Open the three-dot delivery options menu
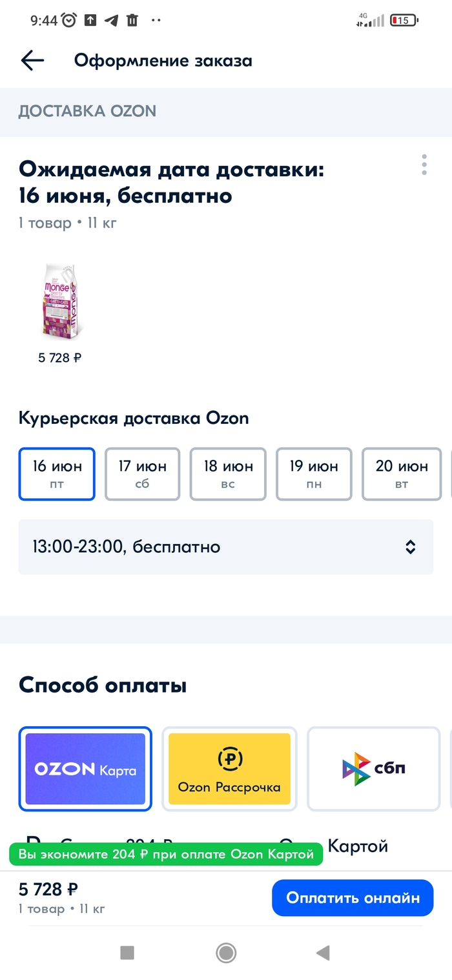 pos(424,165)
